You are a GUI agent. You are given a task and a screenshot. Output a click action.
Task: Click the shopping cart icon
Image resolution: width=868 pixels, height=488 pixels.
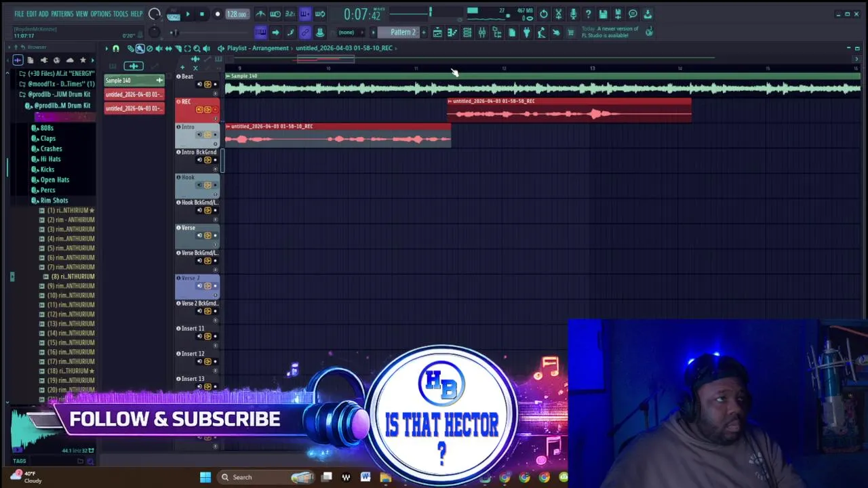point(571,33)
